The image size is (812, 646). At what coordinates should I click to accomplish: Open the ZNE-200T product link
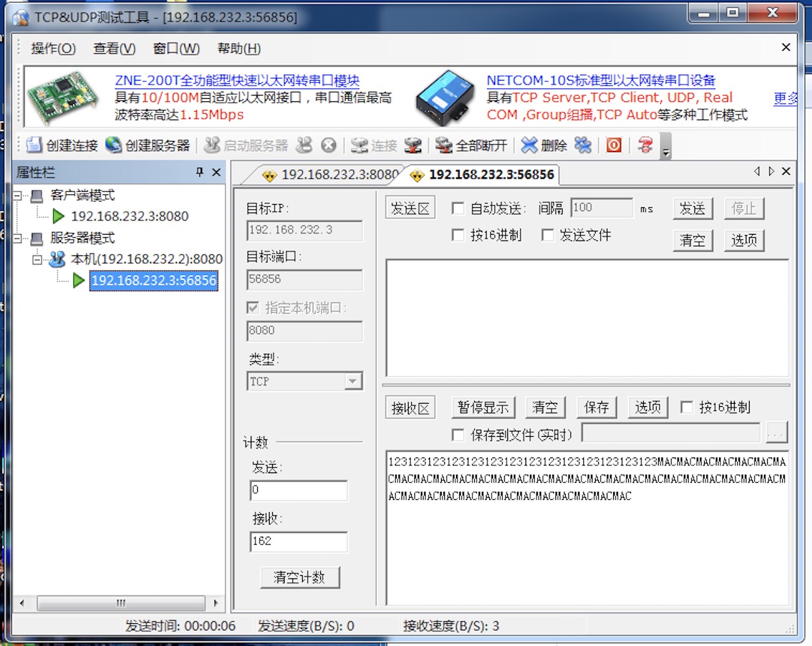coord(237,81)
